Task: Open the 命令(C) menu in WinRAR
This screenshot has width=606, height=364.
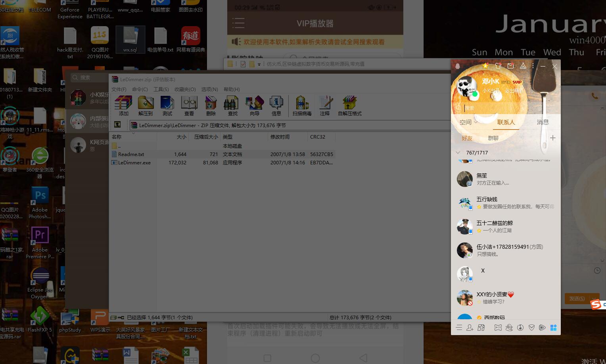Action: (140, 89)
